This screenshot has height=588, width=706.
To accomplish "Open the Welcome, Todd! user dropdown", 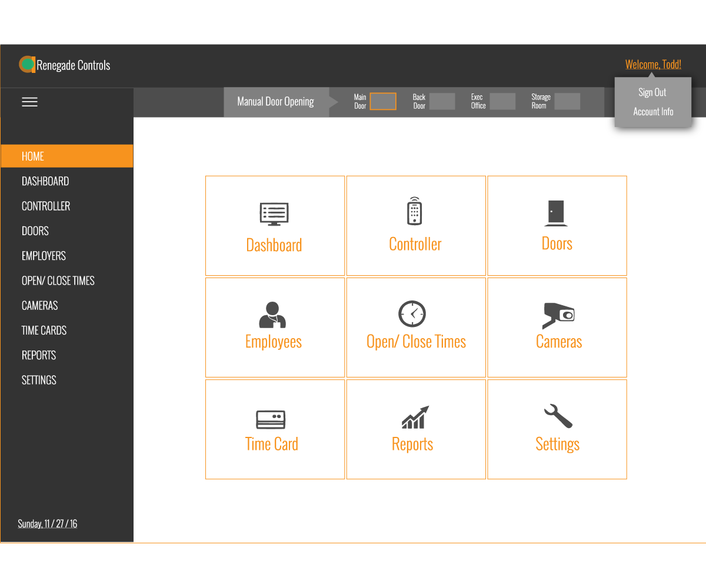I will (x=653, y=65).
